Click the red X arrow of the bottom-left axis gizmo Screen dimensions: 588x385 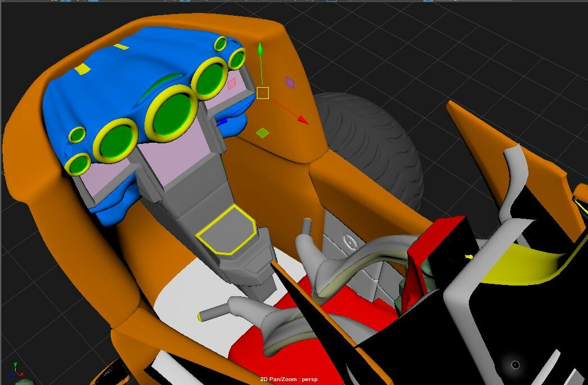[x=22, y=373]
